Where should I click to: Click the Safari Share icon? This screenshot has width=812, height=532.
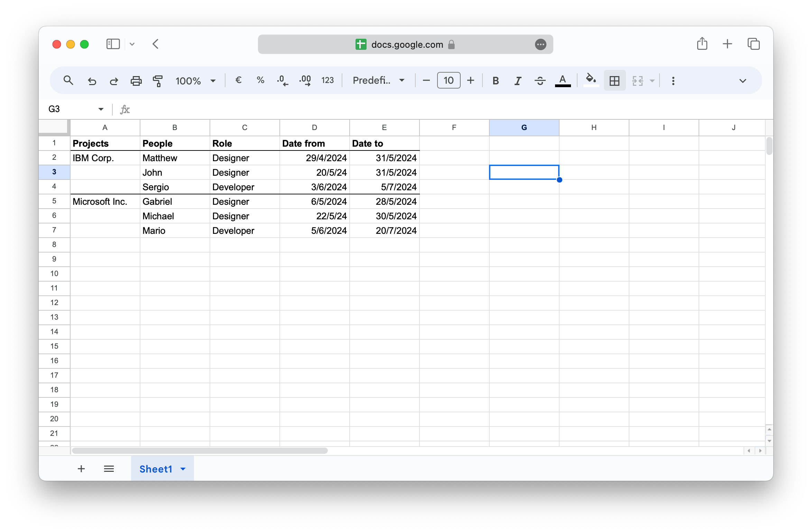pos(702,44)
